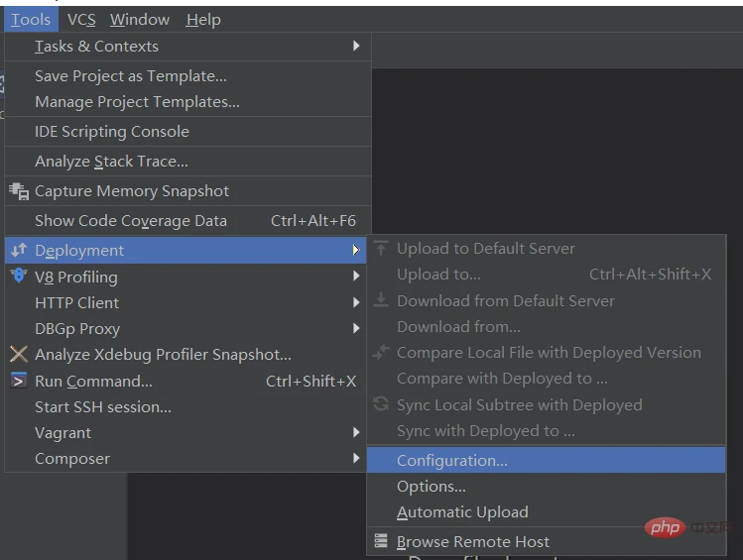Choose Options... in Deployment submenu
743x560 pixels.
(x=432, y=487)
